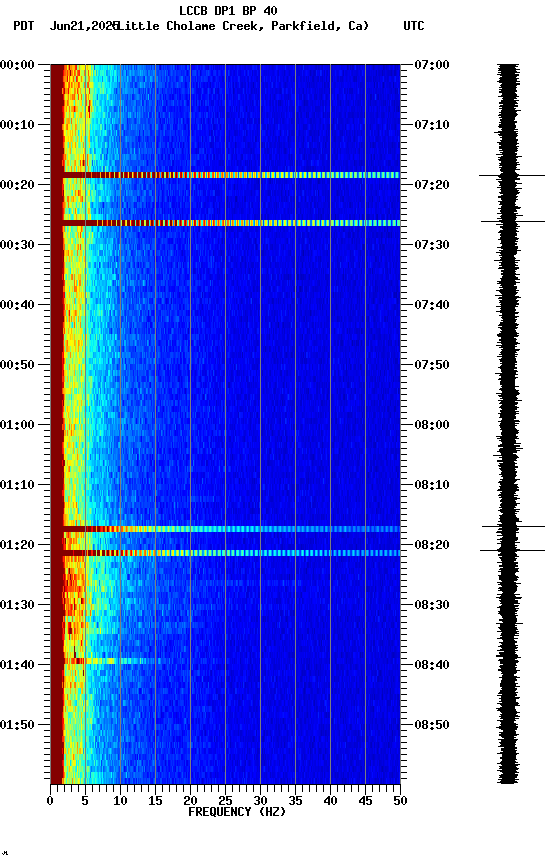Click the 40 Hz frequency axis label

click(331, 801)
